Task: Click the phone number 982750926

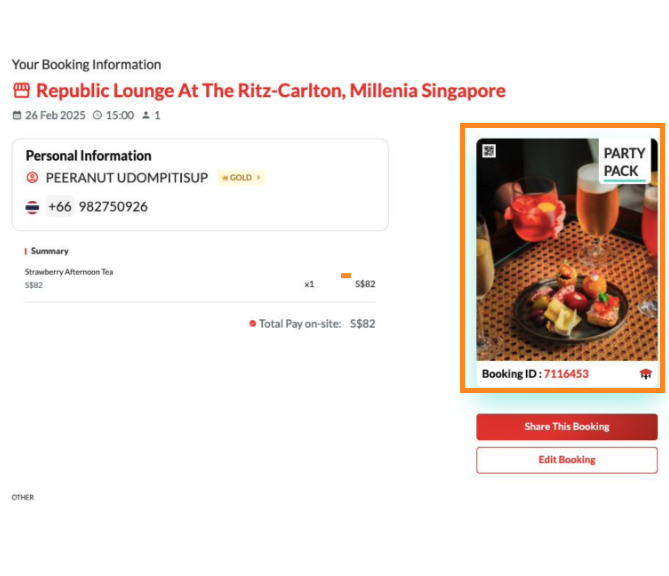Action: [x=113, y=207]
